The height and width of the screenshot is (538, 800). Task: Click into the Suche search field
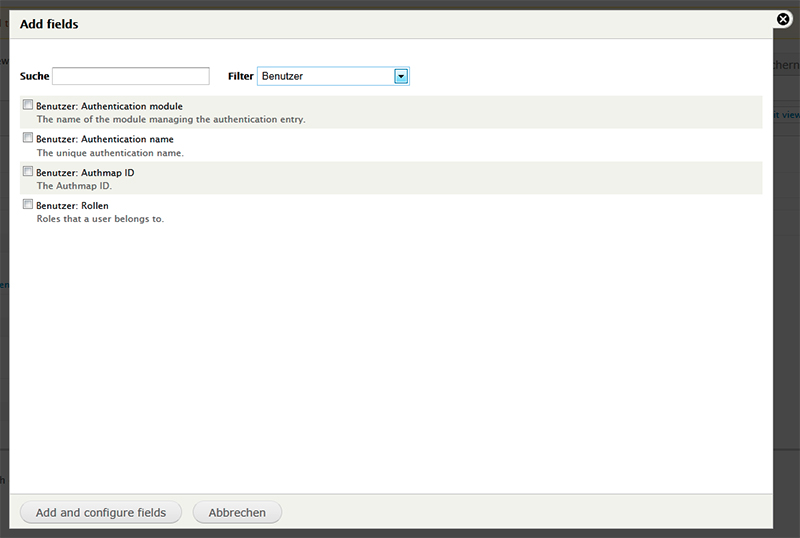tap(131, 76)
